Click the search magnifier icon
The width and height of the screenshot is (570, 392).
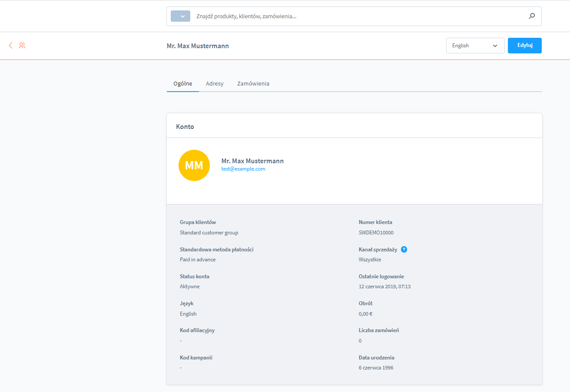[x=532, y=16]
